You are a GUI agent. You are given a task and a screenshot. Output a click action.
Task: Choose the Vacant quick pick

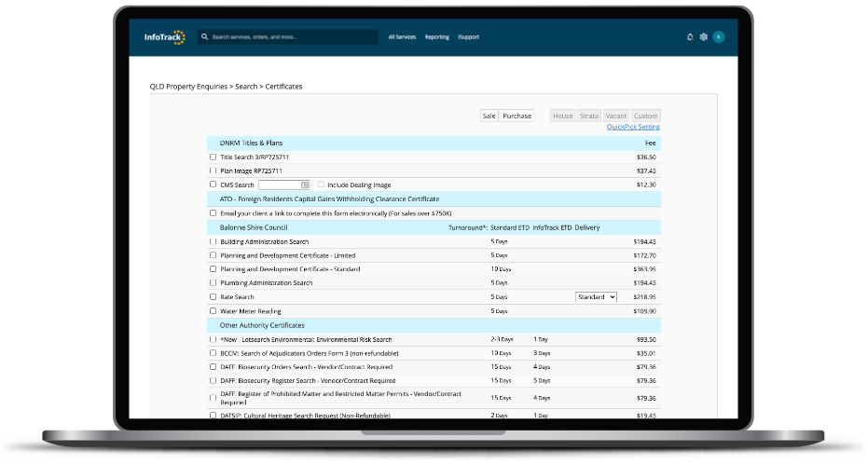(615, 116)
